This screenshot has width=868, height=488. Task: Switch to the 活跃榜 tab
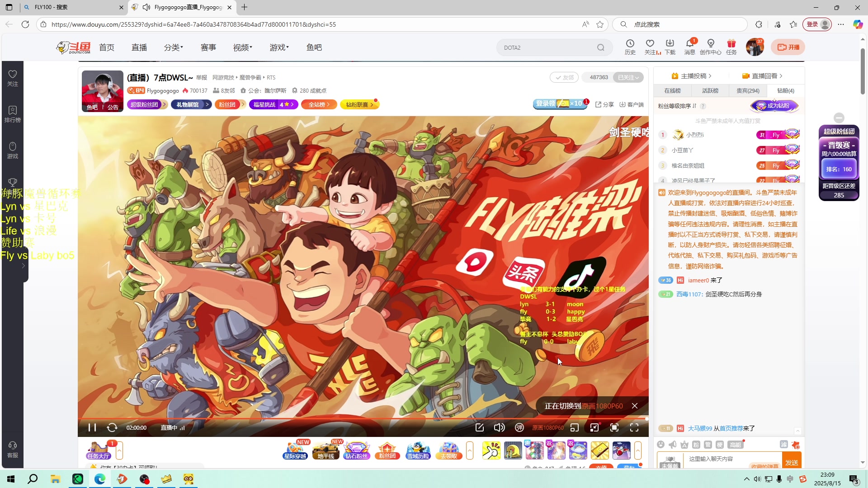tap(710, 90)
